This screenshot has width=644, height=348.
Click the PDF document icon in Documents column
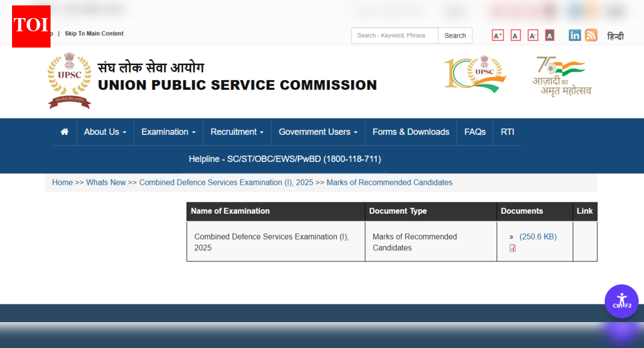pyautogui.click(x=512, y=248)
